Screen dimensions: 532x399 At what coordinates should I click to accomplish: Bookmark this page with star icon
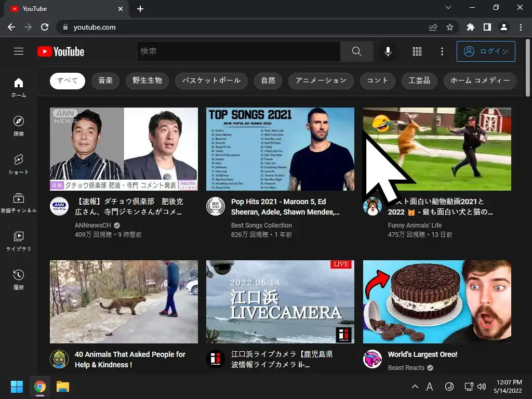coord(450,27)
